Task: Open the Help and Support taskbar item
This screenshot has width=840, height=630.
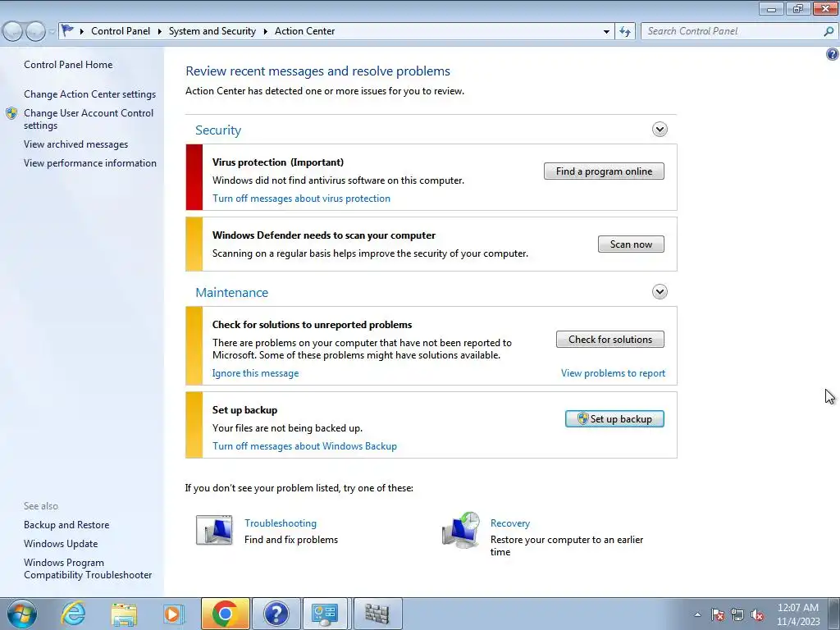Action: (x=276, y=614)
